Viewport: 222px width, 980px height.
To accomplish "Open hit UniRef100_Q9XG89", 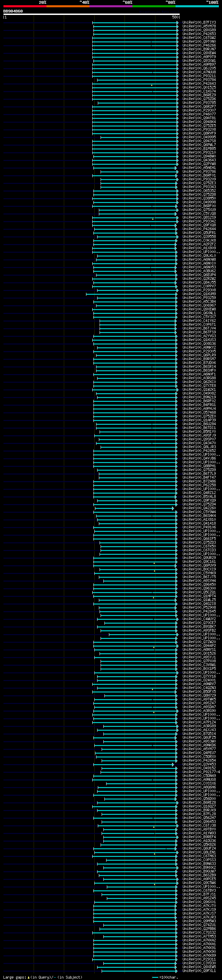I will coord(199,30).
